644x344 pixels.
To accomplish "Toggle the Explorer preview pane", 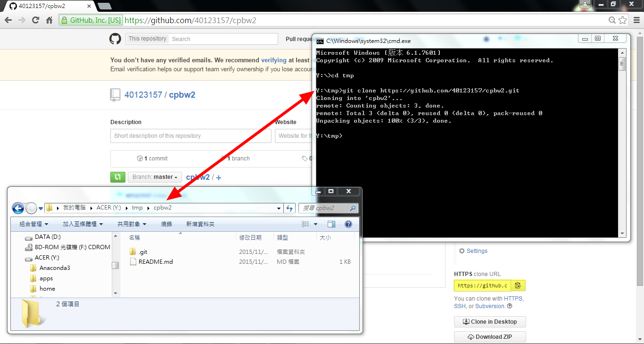I will point(331,224).
